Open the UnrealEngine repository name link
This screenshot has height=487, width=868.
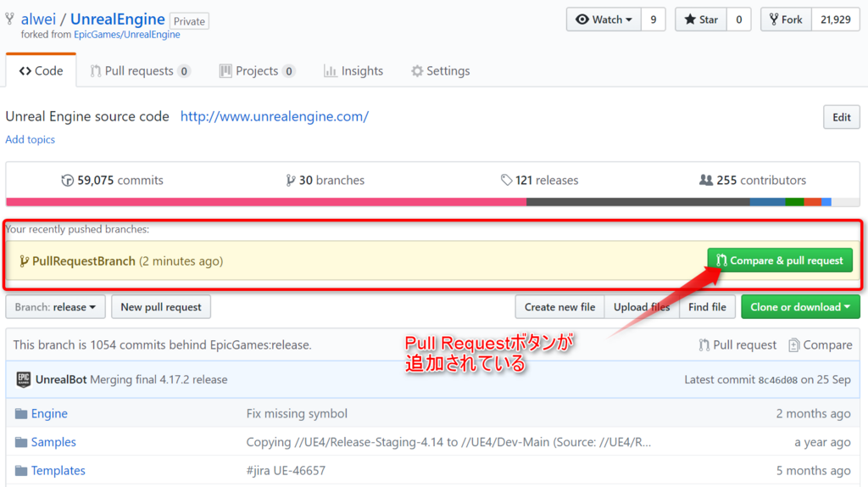tap(117, 20)
